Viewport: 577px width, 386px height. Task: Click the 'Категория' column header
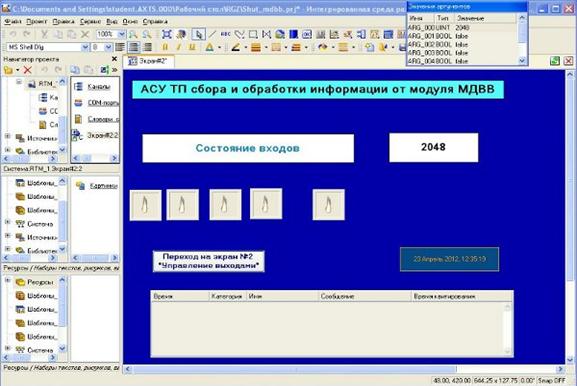(x=227, y=296)
